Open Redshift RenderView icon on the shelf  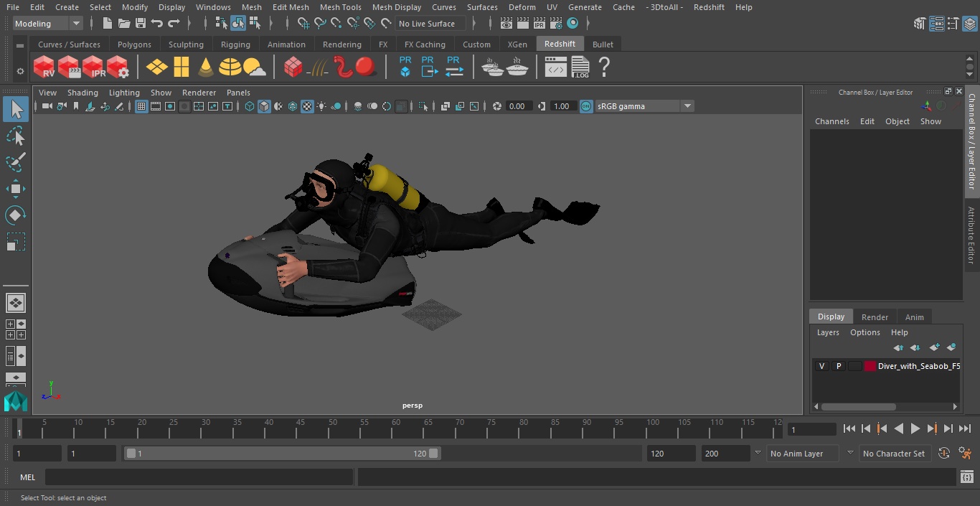(x=44, y=67)
